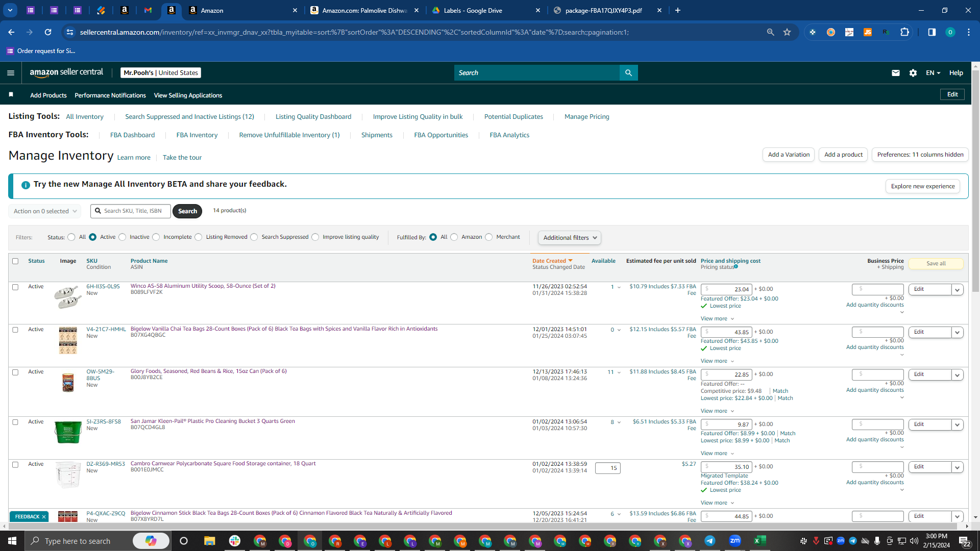Select the Inactive status radio button
Viewport: 980px width, 551px height.
[x=122, y=237]
